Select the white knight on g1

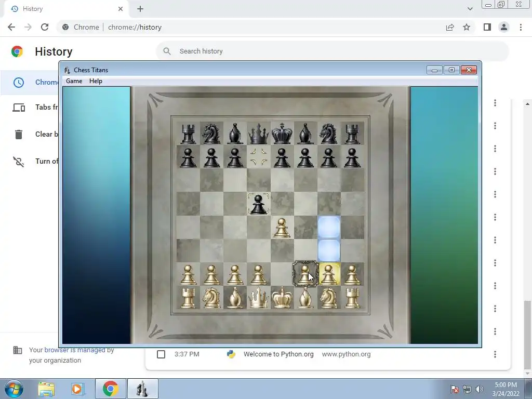pyautogui.click(x=329, y=298)
